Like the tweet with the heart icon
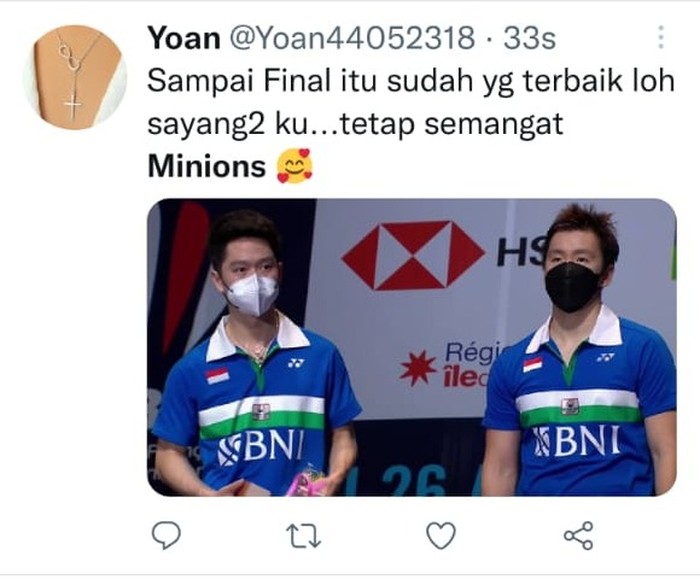The height and width of the screenshot is (585, 700). click(441, 535)
